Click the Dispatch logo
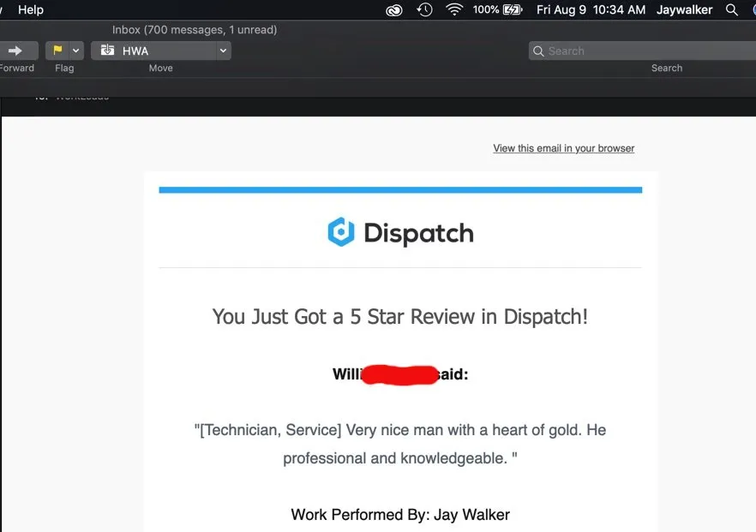 [x=400, y=233]
